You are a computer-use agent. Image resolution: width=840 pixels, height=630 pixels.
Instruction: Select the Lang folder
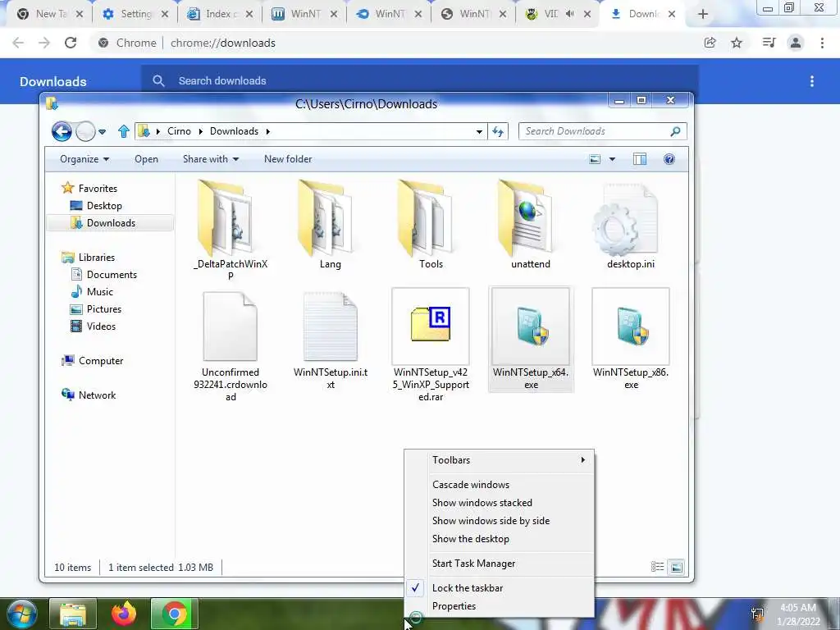point(330,225)
